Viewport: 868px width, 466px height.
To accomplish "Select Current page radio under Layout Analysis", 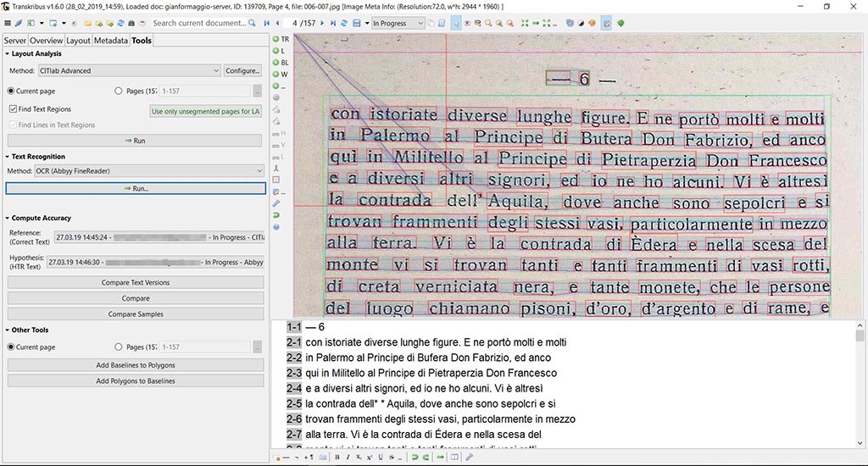I will coord(10,91).
